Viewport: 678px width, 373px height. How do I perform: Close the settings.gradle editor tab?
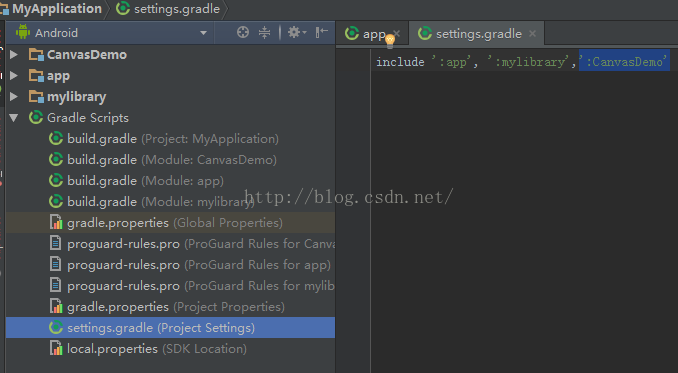click(533, 33)
